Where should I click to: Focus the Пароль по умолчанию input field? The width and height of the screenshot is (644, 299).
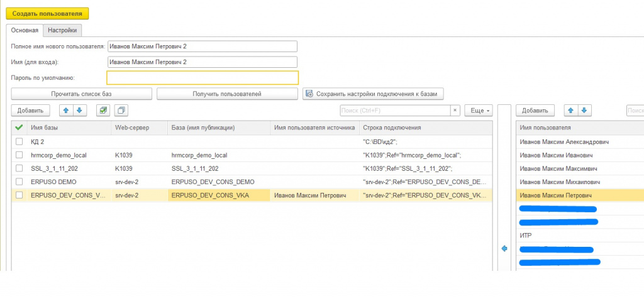tap(202, 77)
